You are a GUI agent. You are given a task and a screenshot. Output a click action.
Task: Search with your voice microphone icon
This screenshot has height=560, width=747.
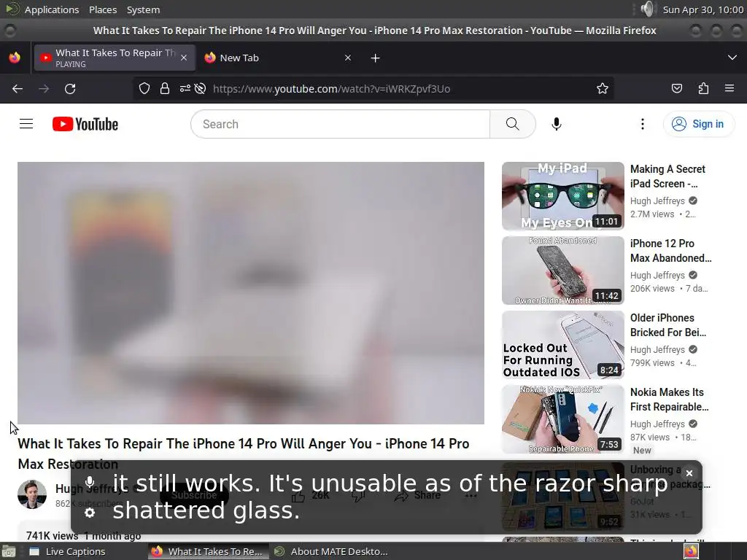click(x=557, y=124)
